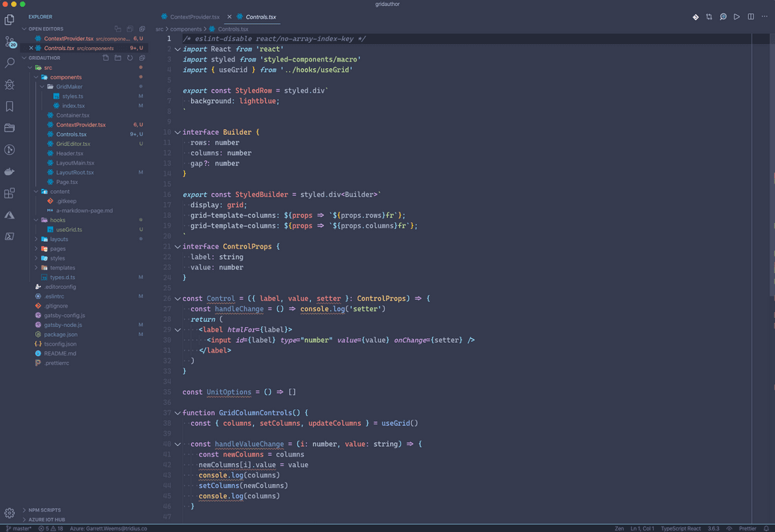Viewport: 775px width, 532px height.
Task: Open the search preview icon above the editor
Action: [723, 16]
